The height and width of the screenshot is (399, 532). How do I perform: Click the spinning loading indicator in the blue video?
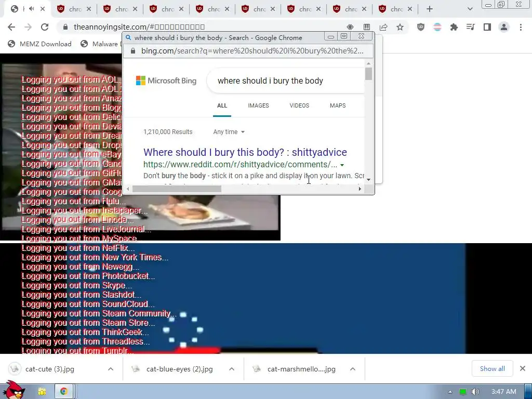tap(183, 329)
